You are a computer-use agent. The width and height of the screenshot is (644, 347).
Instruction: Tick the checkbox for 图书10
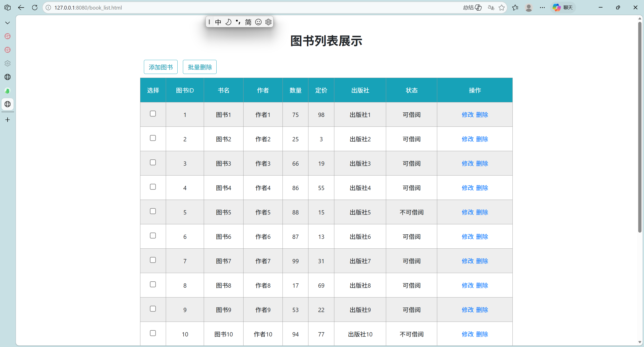pos(153,333)
